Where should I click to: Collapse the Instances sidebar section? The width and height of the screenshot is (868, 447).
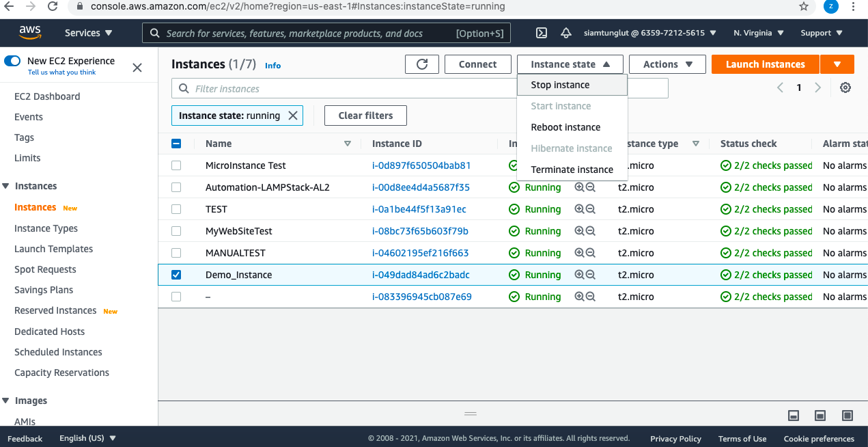point(6,186)
